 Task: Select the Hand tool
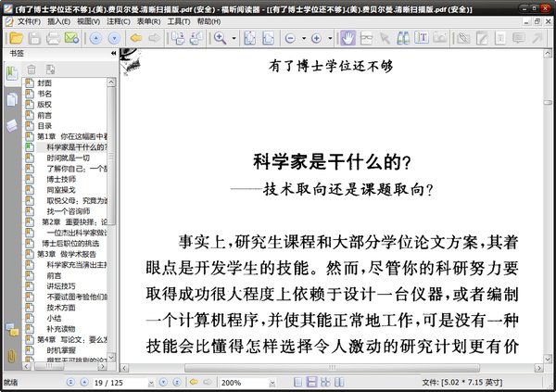348,38
